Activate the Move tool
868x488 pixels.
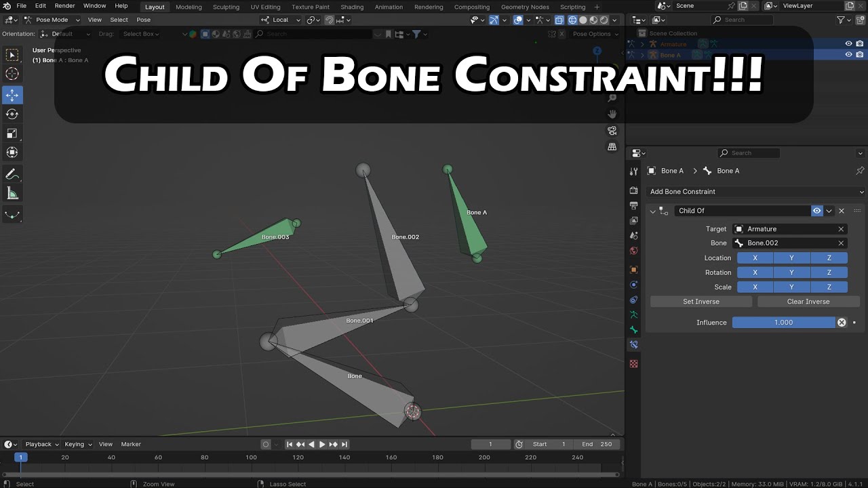click(x=12, y=95)
